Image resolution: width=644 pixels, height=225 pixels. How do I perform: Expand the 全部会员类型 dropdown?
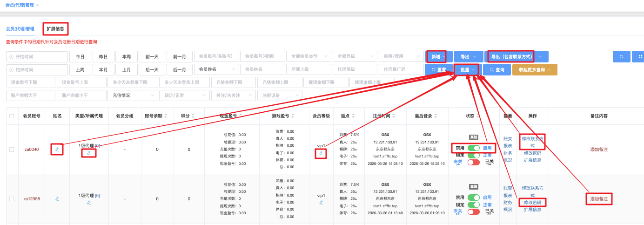[x=308, y=56]
